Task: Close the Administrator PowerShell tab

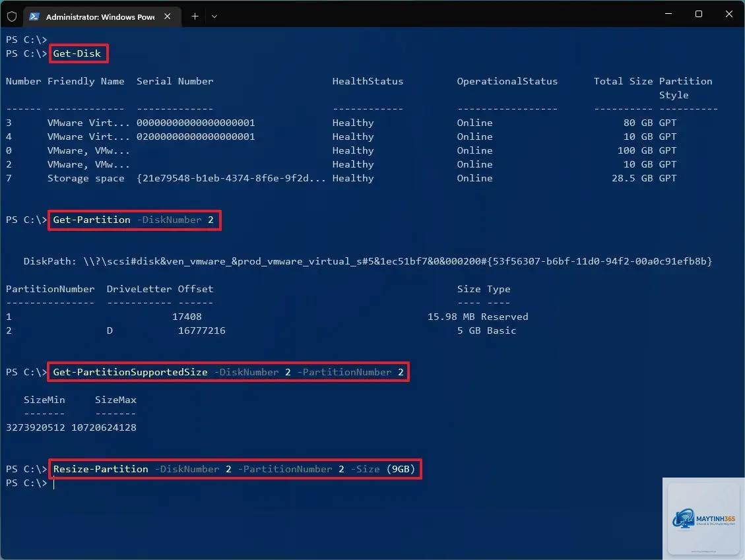Action: [167, 16]
